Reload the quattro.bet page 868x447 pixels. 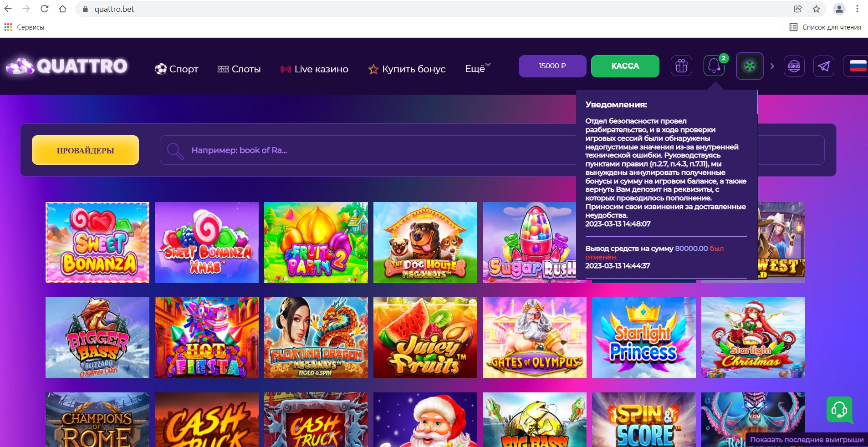tap(45, 9)
